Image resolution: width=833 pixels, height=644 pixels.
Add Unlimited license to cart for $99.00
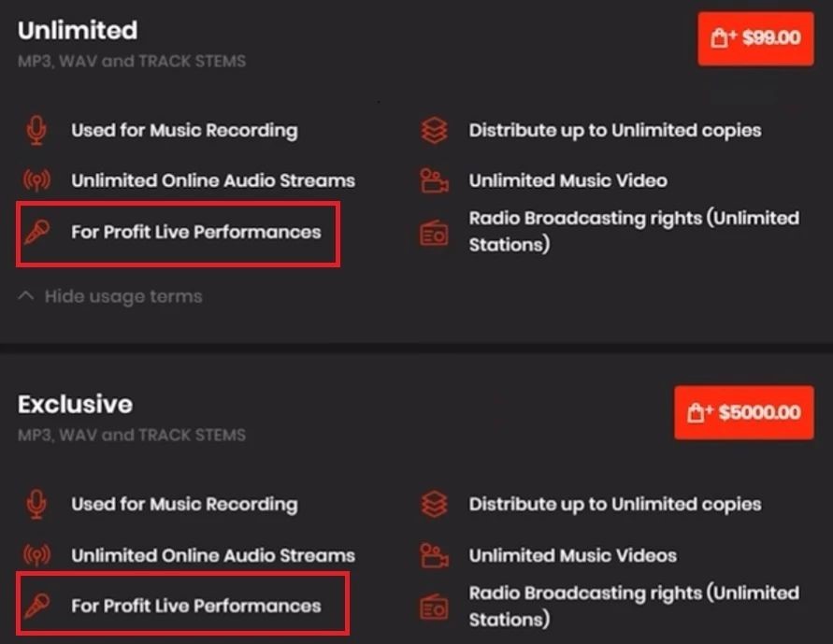(755, 38)
